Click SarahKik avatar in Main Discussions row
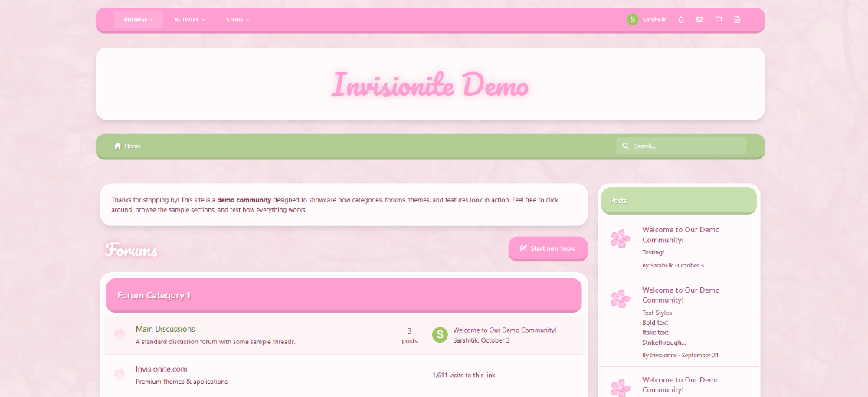Viewport: 868px width, 397px height. (440, 335)
